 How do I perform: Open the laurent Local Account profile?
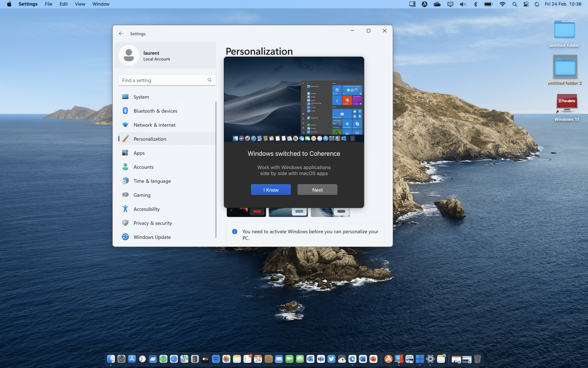(x=165, y=55)
